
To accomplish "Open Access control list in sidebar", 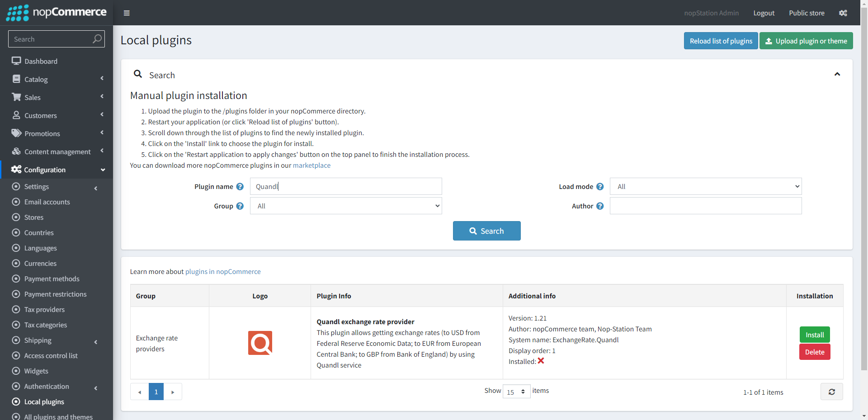I will (x=51, y=355).
